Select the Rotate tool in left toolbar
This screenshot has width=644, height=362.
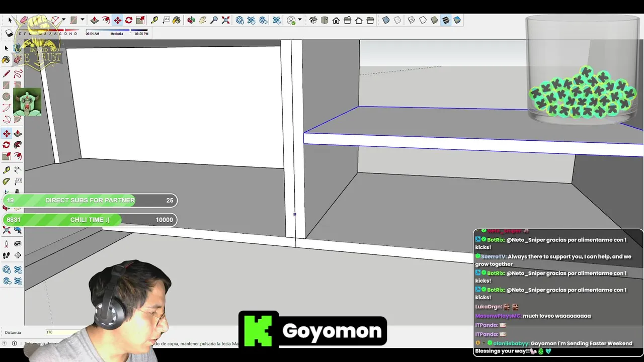6,145
